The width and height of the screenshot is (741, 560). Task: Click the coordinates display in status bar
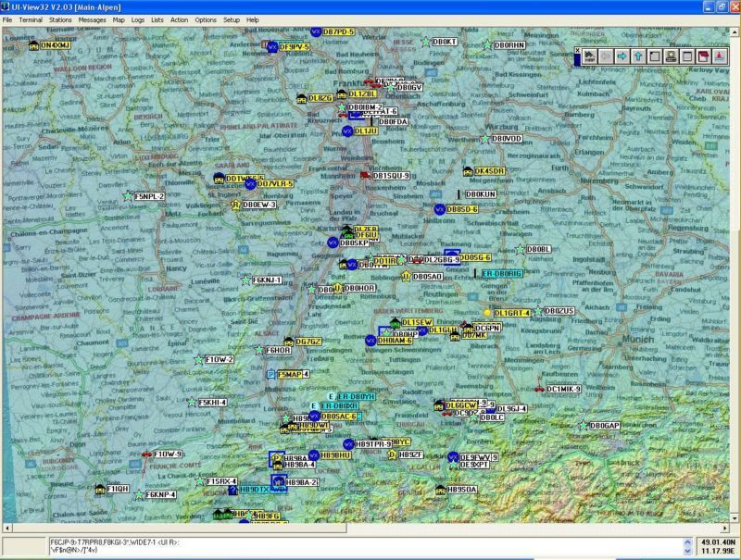coord(718,544)
